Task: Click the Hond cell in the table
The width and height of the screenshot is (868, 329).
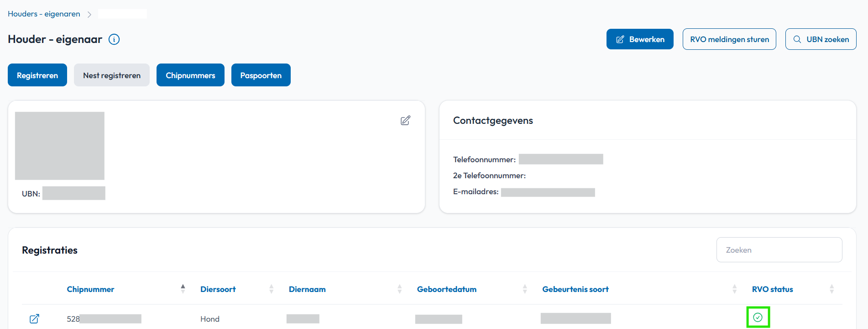Action: tap(210, 319)
